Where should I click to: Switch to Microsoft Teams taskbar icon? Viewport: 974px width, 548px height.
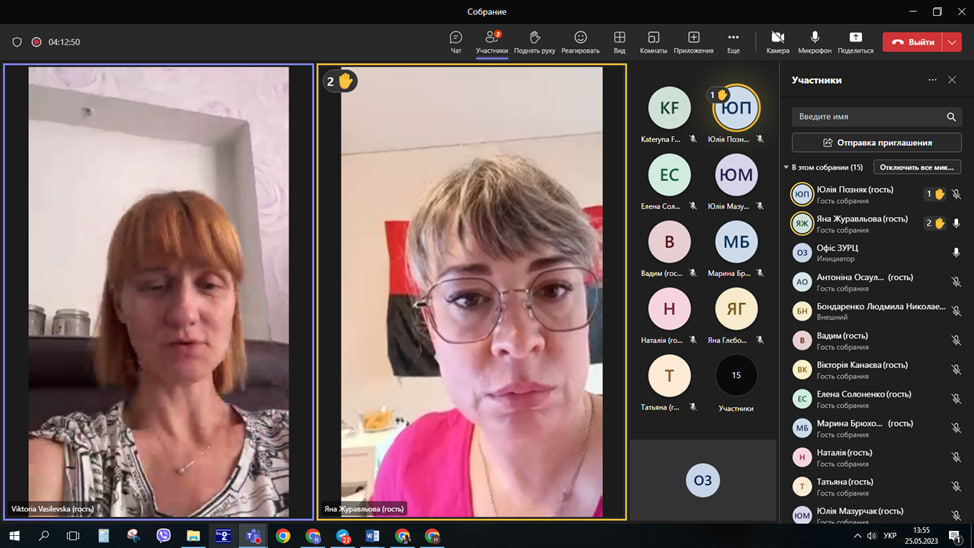click(x=253, y=536)
